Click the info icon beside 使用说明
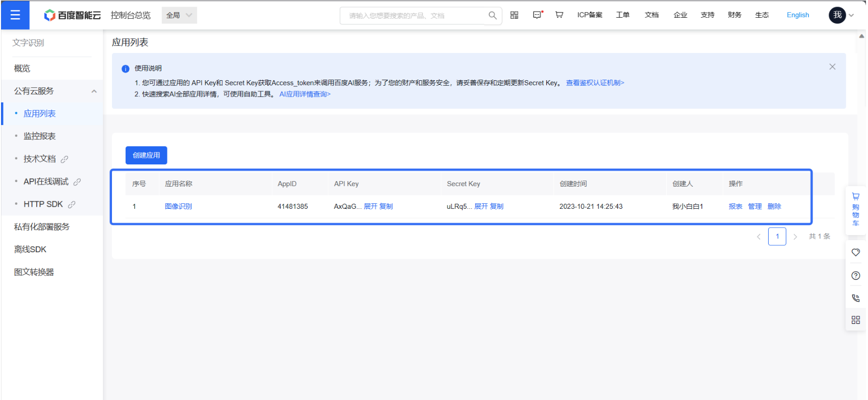 click(126, 69)
